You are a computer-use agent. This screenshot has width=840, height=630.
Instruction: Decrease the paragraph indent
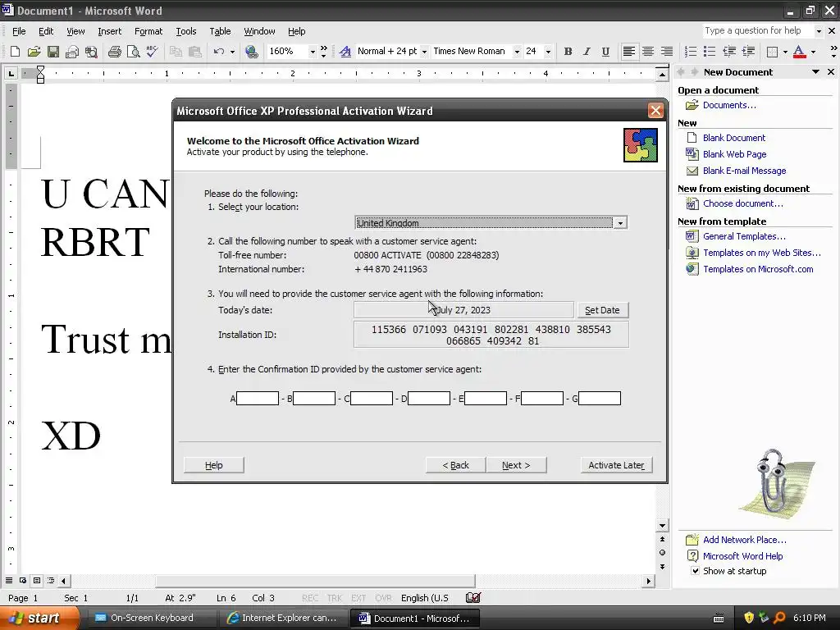pos(729,52)
